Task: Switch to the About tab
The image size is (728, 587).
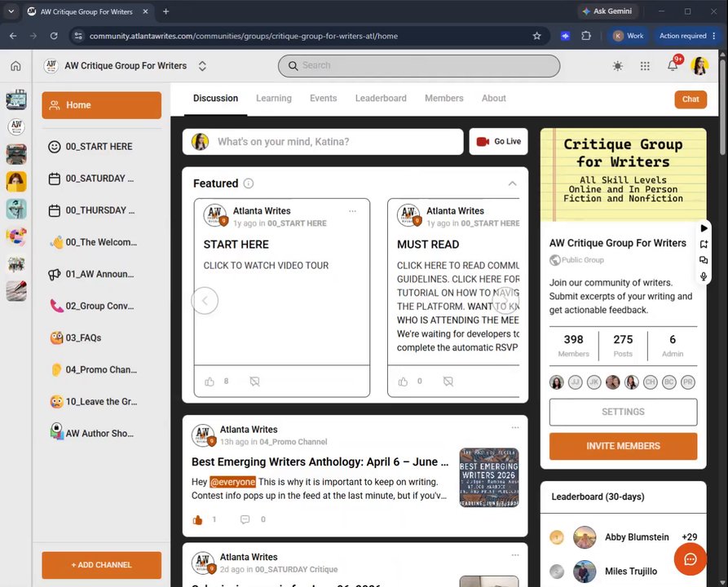Action: point(493,99)
